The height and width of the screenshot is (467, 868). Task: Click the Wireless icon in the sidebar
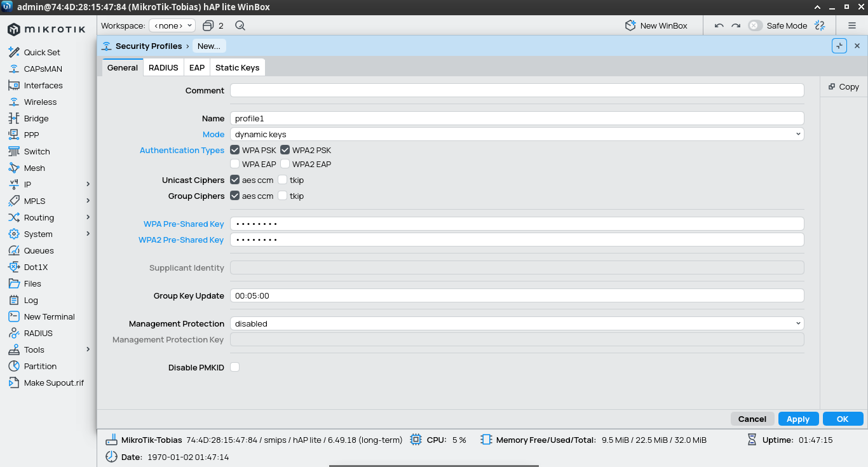pos(13,102)
